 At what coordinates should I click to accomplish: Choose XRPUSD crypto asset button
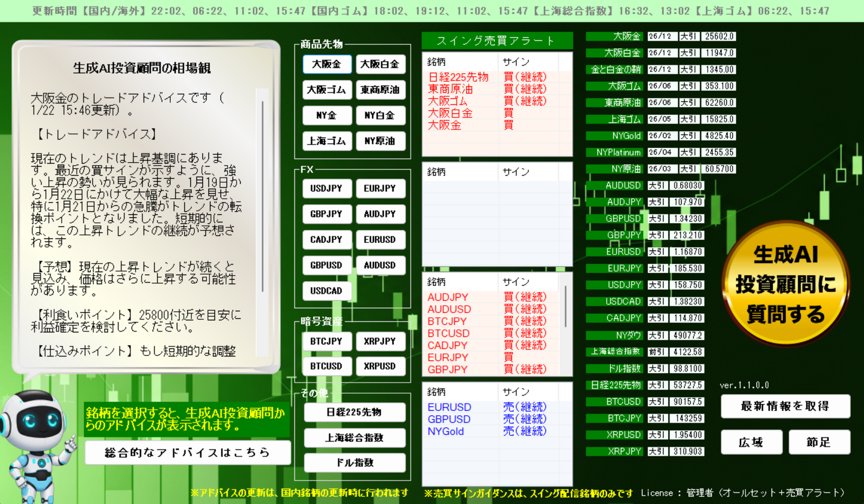[380, 366]
